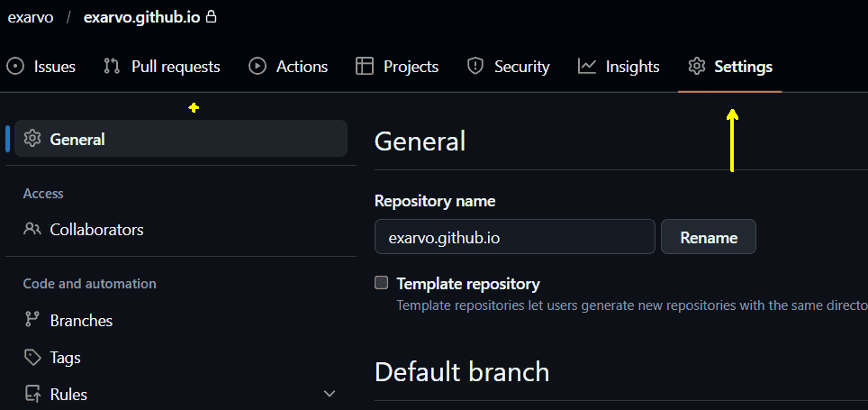Click the Rules sidebar icon
The height and width of the screenshot is (410, 868).
pyautogui.click(x=32, y=394)
